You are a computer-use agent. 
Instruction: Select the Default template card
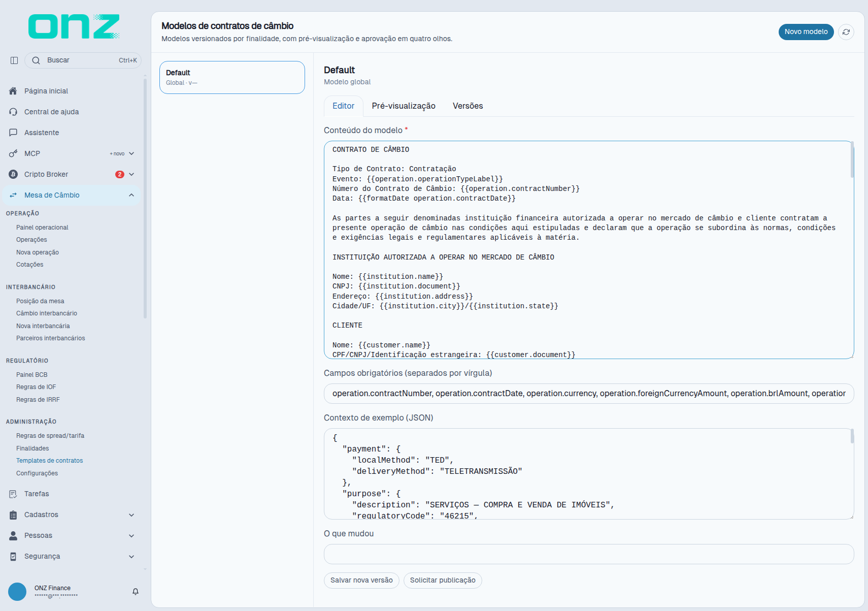pos(232,78)
